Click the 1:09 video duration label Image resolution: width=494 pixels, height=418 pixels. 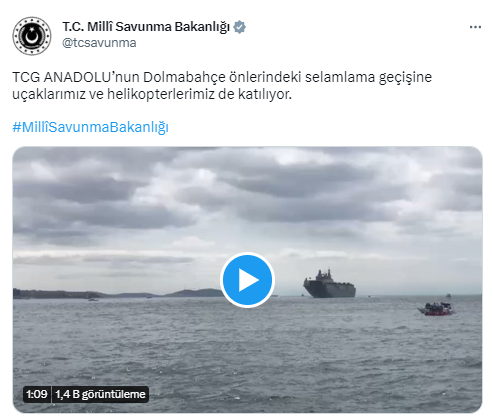pos(37,394)
